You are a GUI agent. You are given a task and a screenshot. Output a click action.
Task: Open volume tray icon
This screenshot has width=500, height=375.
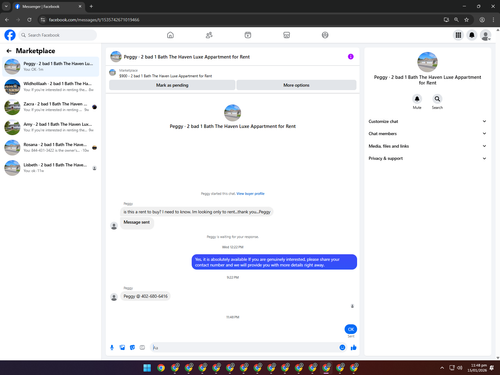click(x=460, y=368)
